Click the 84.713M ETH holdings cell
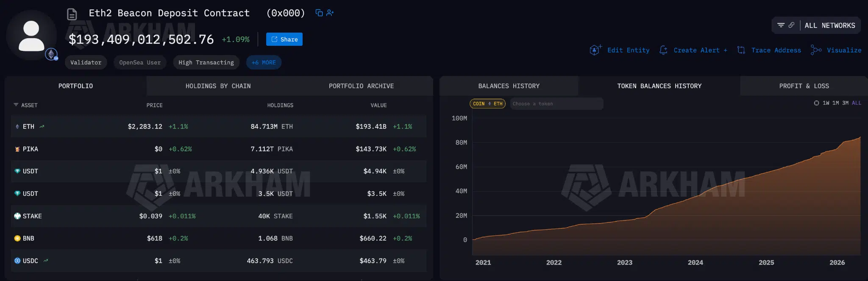This screenshot has height=281, width=868. [272, 126]
